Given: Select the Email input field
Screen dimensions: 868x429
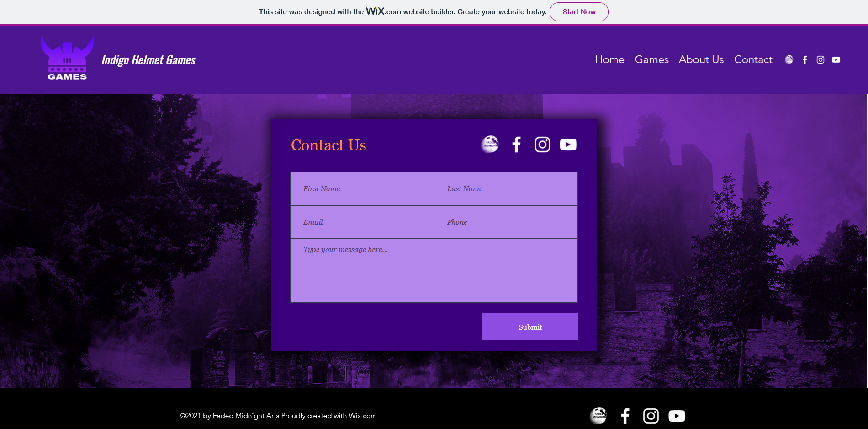Looking at the screenshot, I should point(362,222).
